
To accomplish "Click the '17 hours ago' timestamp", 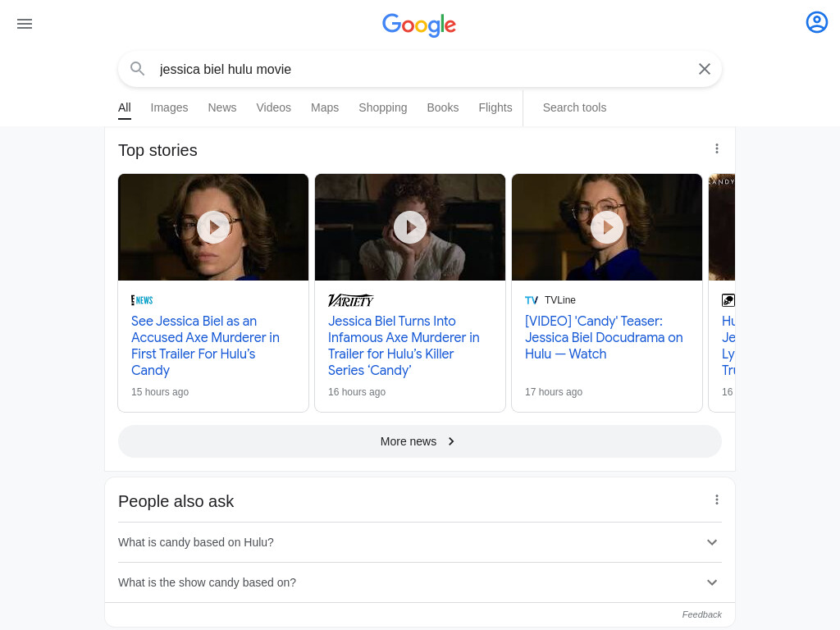I will (x=554, y=391).
